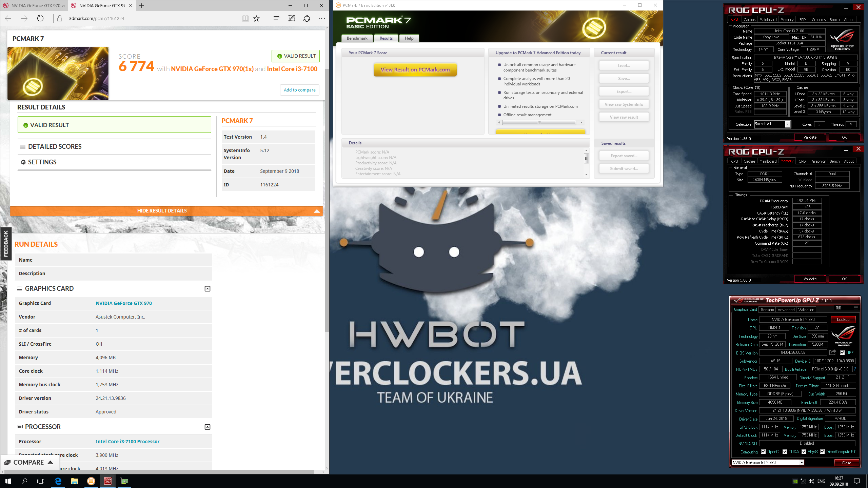Open File Explorer from taskbar
Image resolution: width=868 pixels, height=488 pixels.
[x=74, y=481]
